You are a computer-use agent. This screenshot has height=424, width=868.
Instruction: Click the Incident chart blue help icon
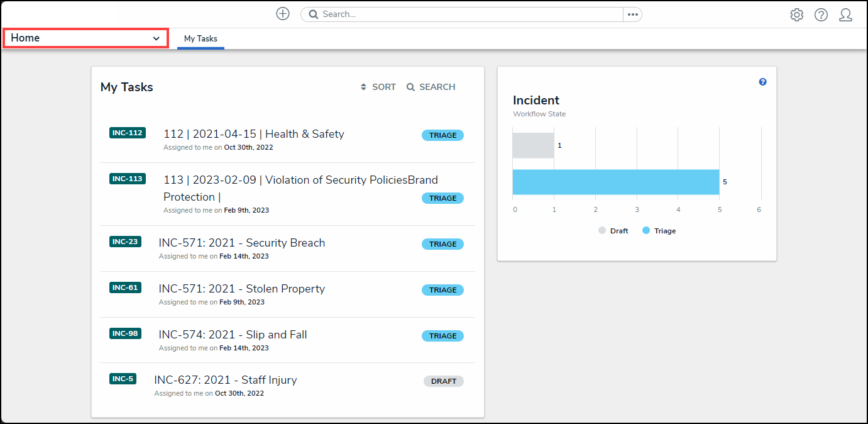coord(762,82)
